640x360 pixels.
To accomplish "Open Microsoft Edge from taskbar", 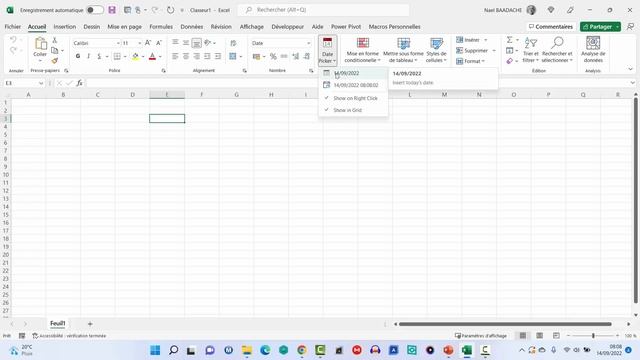I will click(x=265, y=350).
